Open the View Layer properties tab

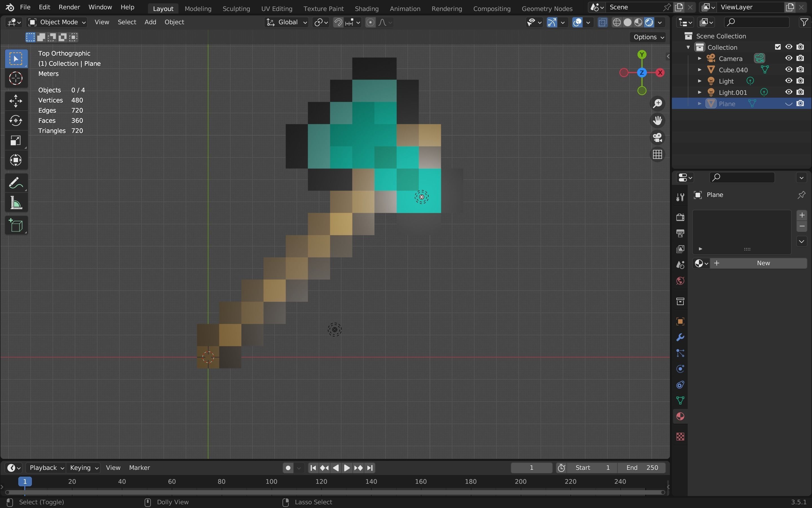tap(680, 249)
